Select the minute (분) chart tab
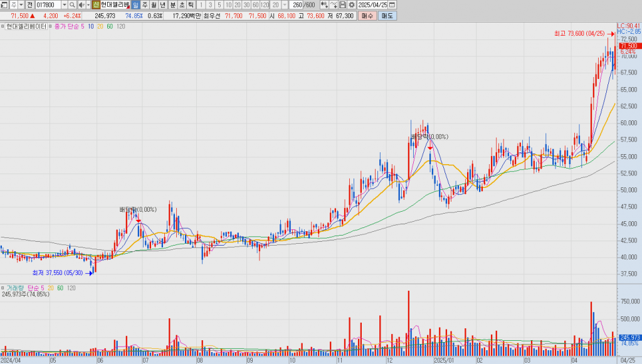The height and width of the screenshot is (364, 642). (173, 5)
